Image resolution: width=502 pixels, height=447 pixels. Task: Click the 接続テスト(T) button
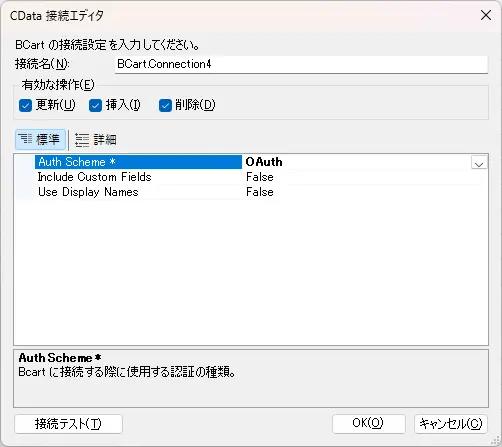click(68, 424)
